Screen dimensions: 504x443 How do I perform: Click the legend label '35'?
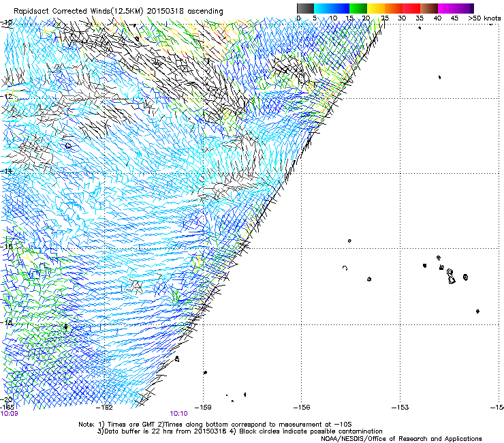coord(420,18)
